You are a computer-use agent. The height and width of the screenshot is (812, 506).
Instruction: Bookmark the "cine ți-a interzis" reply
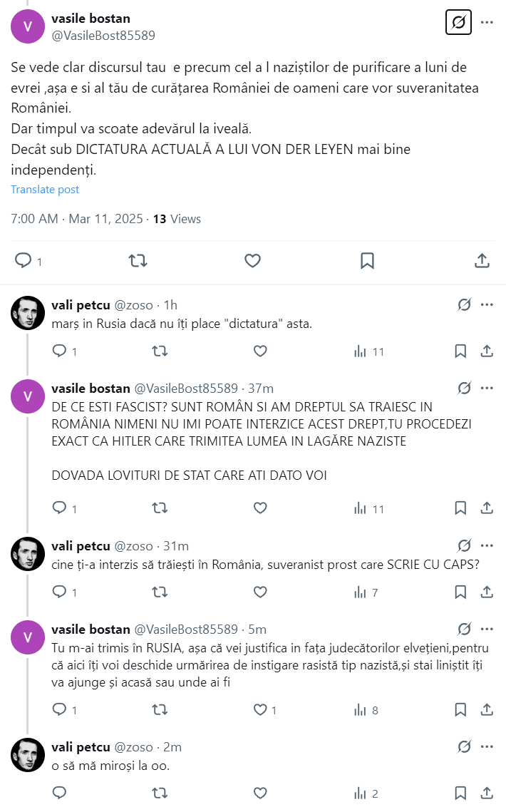460,592
